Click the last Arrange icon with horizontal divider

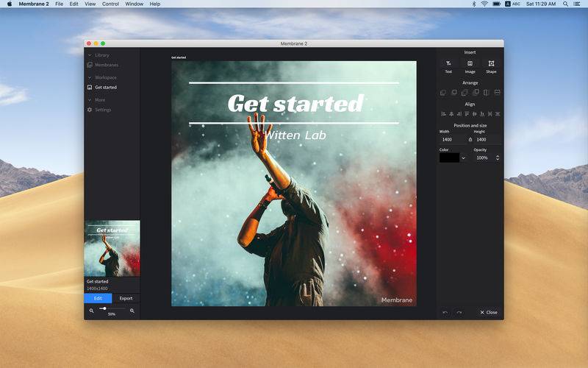point(498,93)
